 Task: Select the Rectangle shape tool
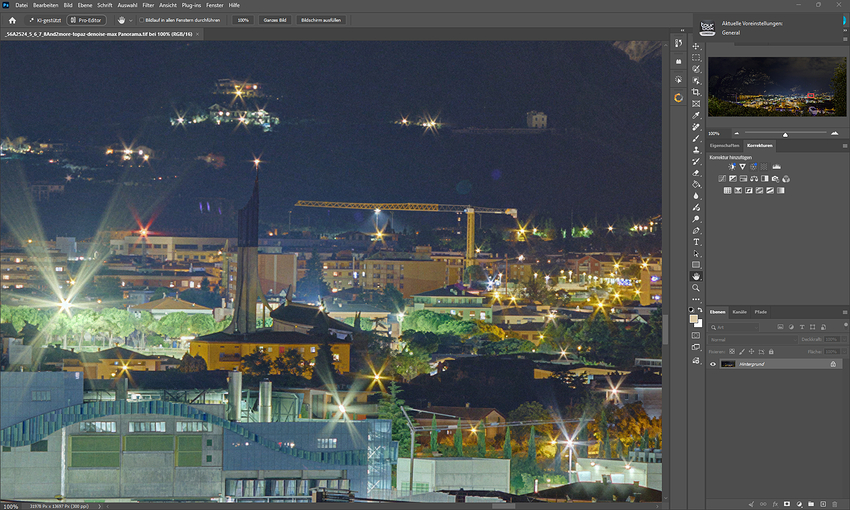tap(696, 265)
